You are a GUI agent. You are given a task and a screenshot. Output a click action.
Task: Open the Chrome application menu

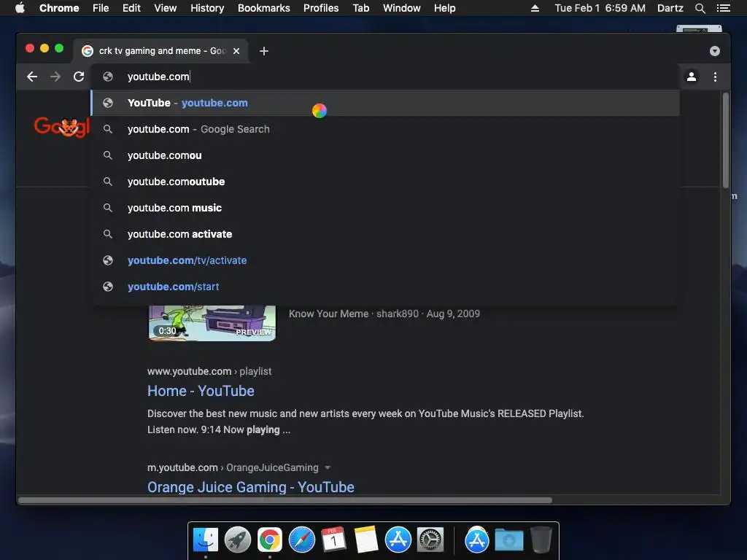59,8
